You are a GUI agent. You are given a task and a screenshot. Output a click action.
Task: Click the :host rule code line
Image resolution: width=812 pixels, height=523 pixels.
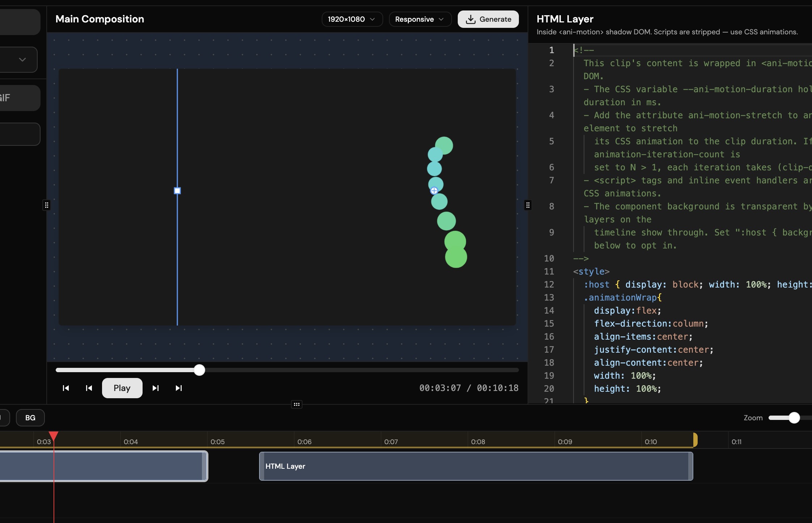[x=698, y=284]
